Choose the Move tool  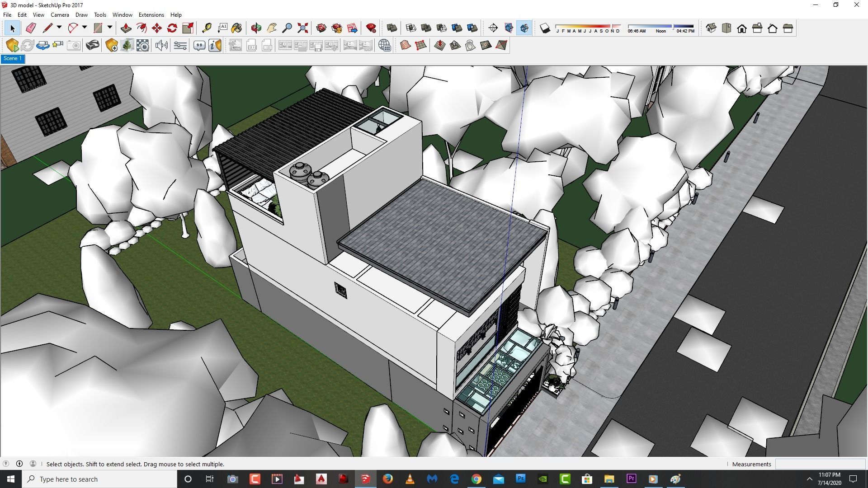(156, 28)
